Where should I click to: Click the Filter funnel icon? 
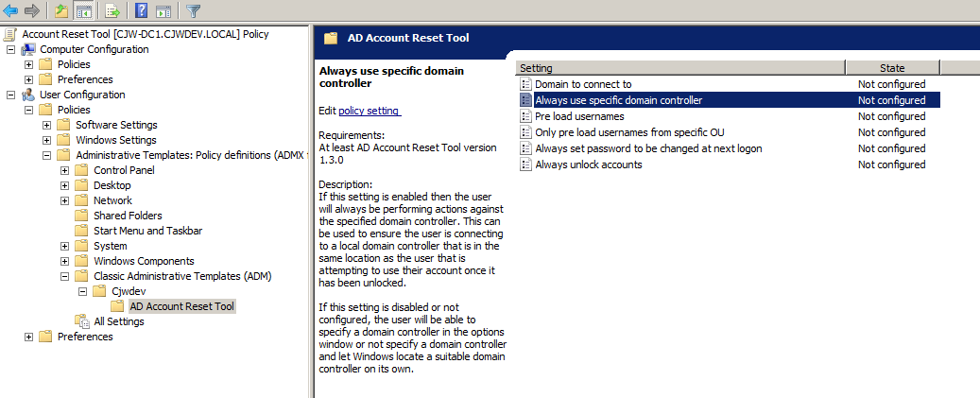193,11
